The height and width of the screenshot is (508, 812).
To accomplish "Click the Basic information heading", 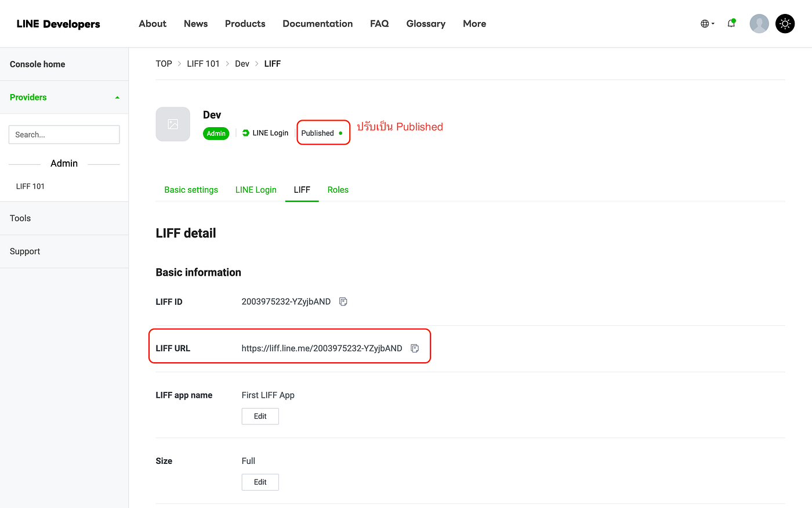I will 198,272.
